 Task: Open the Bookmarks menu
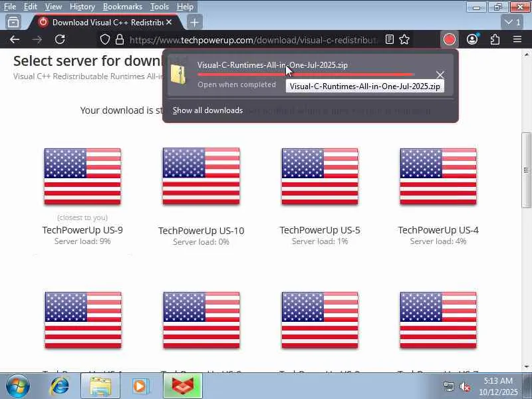point(122,7)
